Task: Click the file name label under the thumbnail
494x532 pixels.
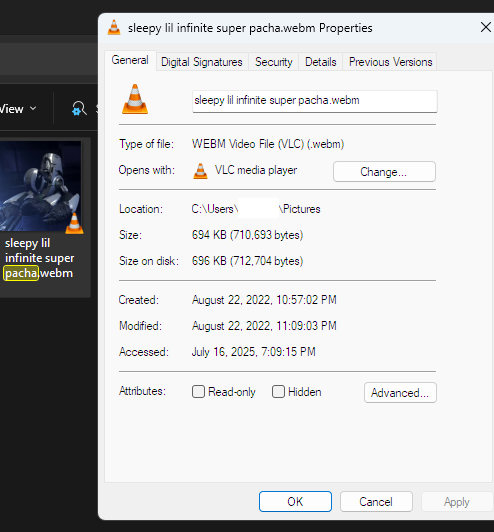Action: (39, 258)
